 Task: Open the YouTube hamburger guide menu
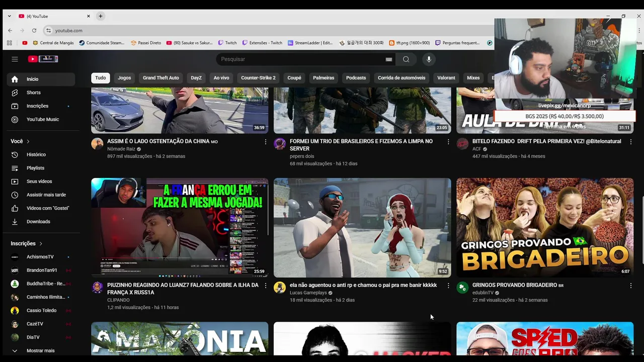coord(15,59)
